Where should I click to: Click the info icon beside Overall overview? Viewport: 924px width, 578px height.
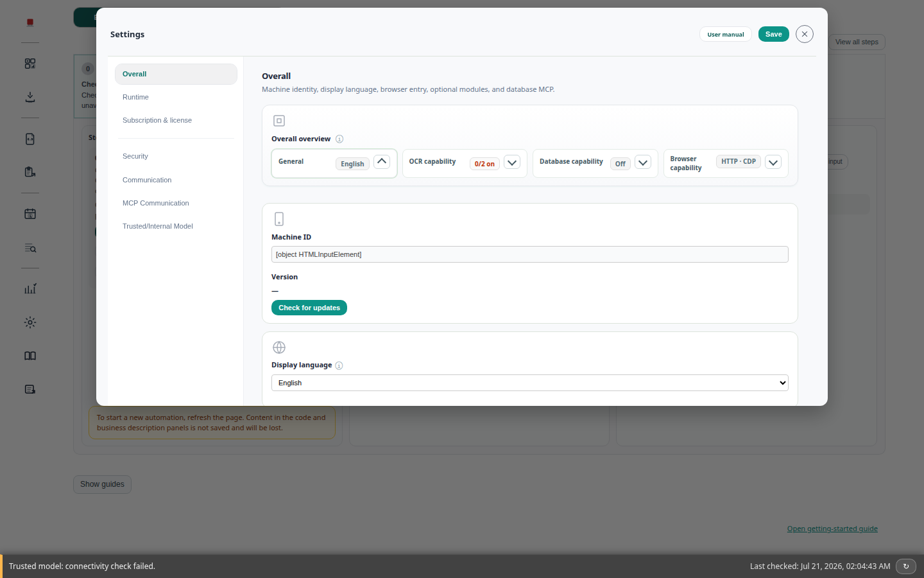[339, 139]
